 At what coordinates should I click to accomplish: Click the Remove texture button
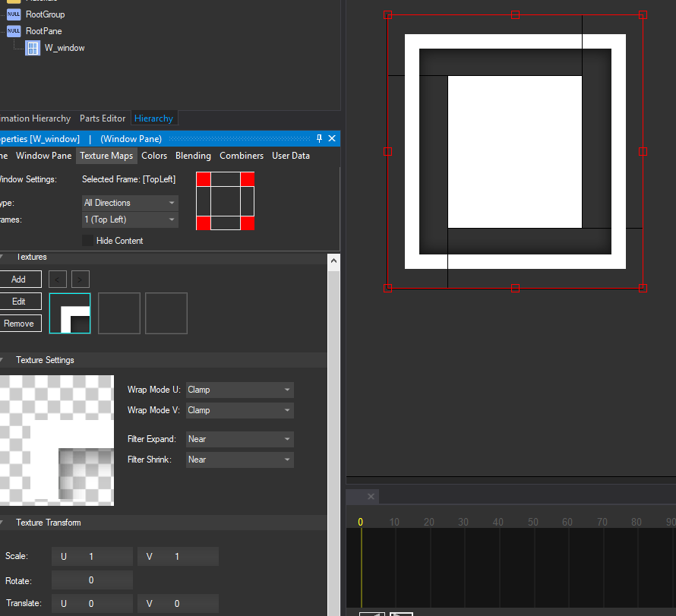coord(19,324)
